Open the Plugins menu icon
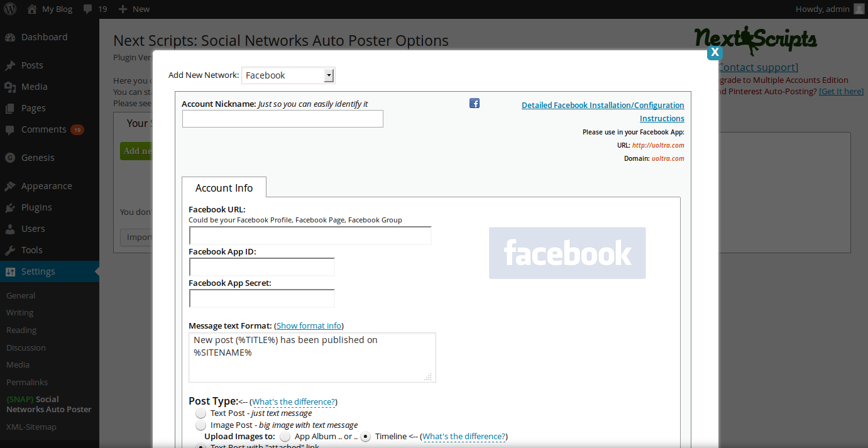Screen dimensions: 868x448 pyautogui.click(x=10, y=207)
